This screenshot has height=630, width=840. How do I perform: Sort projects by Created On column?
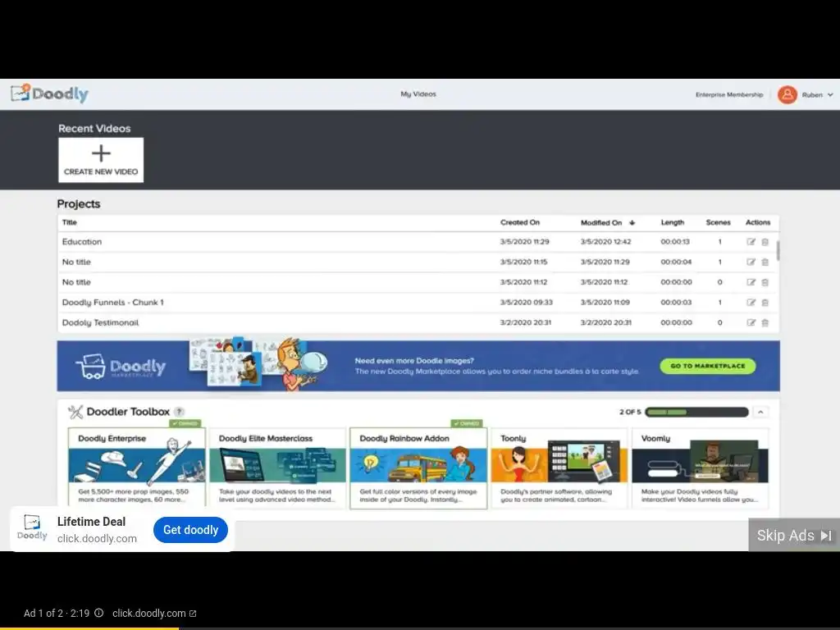pos(519,222)
